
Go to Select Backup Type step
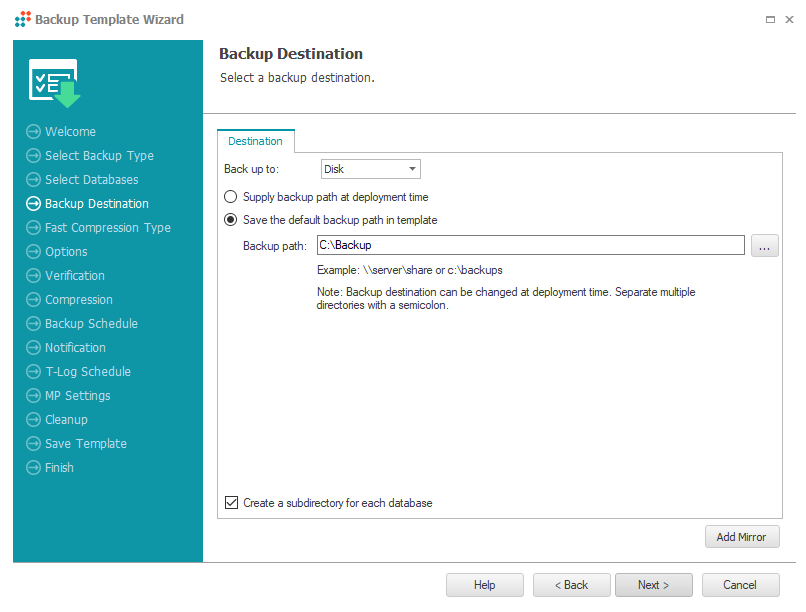click(x=99, y=156)
